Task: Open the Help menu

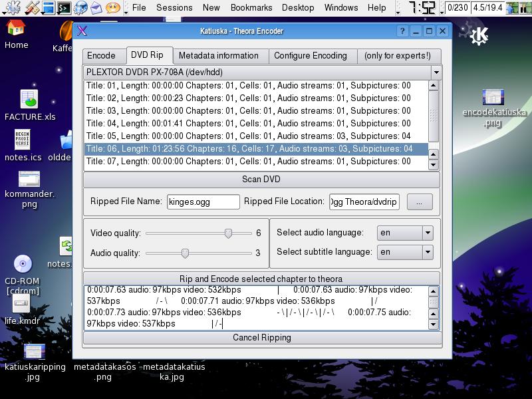Action: (376, 7)
